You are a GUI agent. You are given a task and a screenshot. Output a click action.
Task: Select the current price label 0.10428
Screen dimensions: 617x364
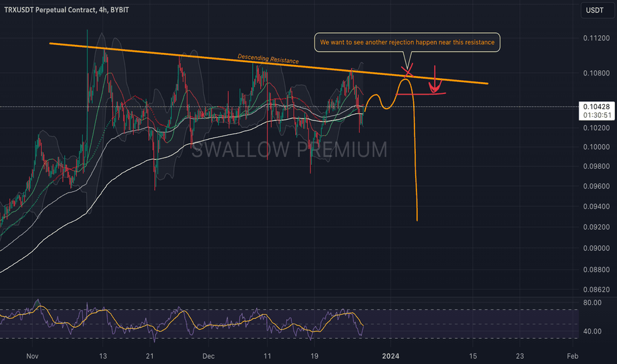[596, 107]
